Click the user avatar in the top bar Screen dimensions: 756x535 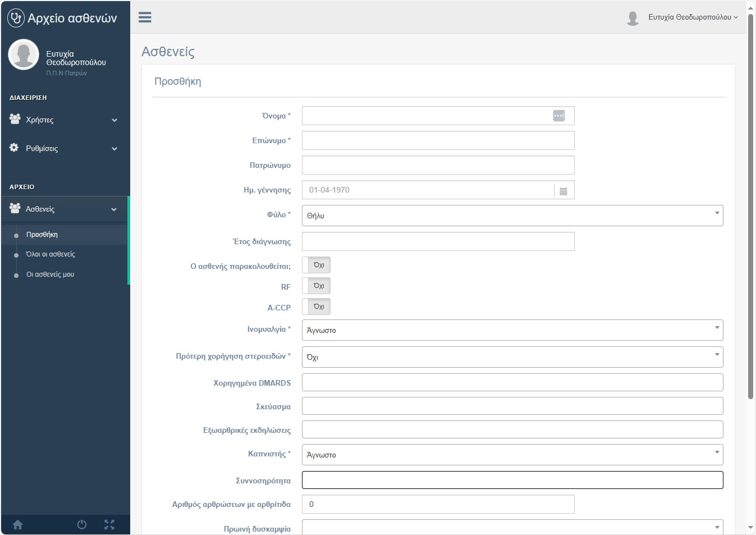[x=633, y=18]
